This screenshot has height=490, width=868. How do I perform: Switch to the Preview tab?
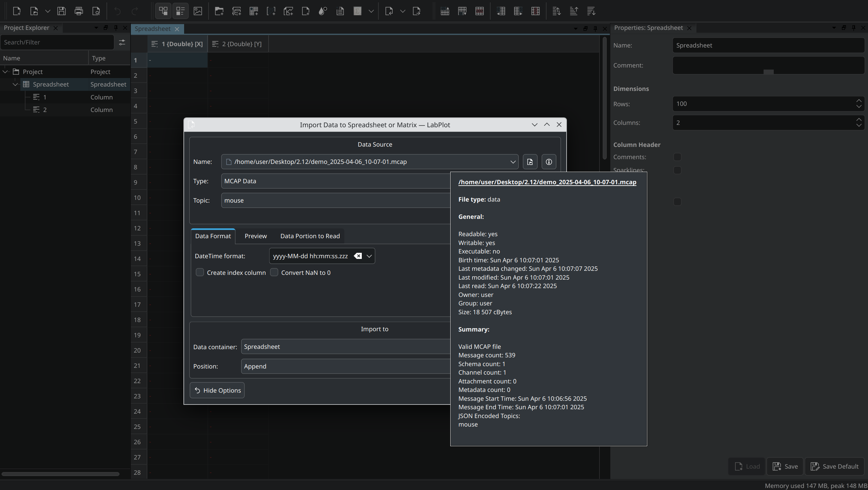pos(256,236)
